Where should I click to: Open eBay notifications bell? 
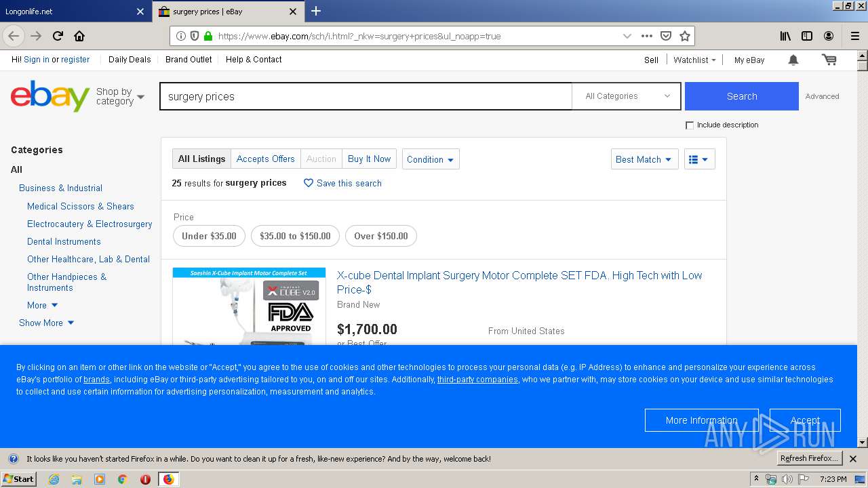click(x=793, y=60)
